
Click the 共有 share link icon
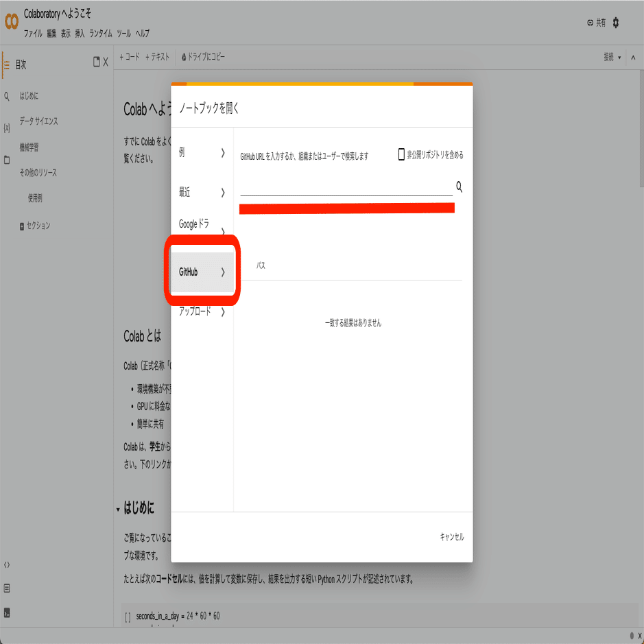coord(591,23)
